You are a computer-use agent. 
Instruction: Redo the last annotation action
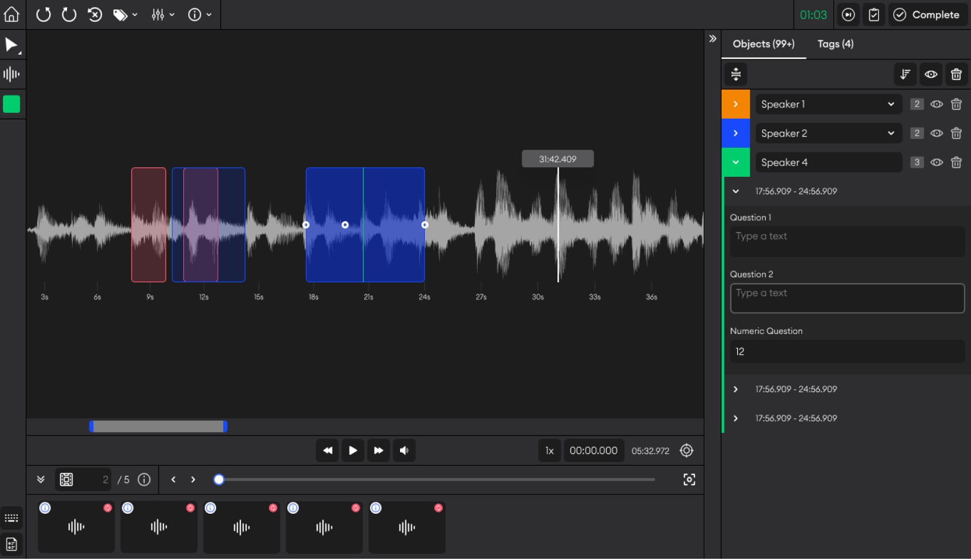(69, 15)
